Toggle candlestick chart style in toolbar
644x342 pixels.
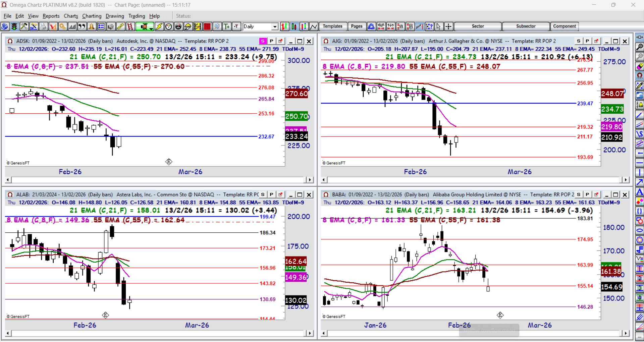pos(294,26)
